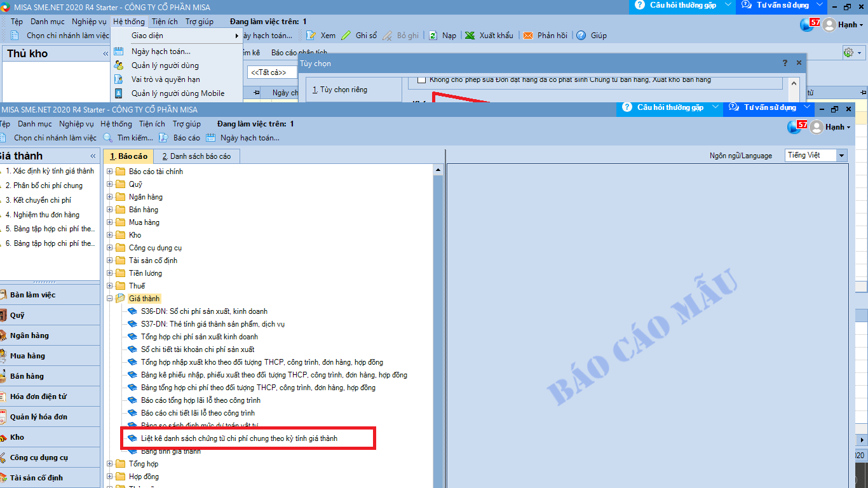The width and height of the screenshot is (868, 488).
Task: Expand the Tài sản cố định report folder
Action: tap(110, 261)
